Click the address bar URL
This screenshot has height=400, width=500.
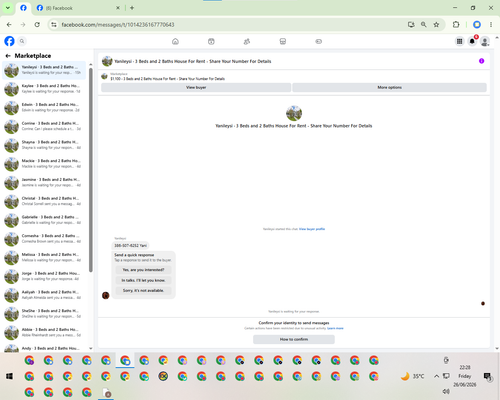point(118,25)
